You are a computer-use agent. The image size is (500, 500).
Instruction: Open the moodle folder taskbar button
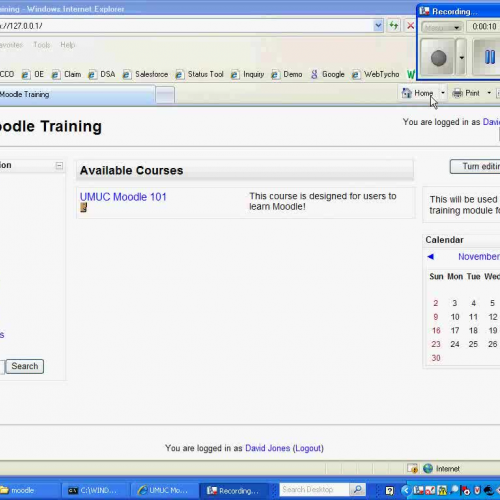click(29, 490)
